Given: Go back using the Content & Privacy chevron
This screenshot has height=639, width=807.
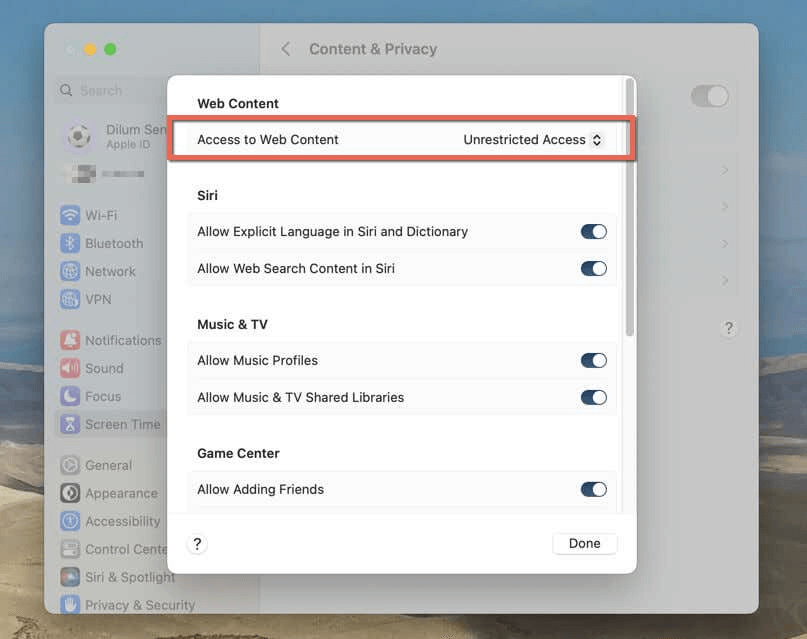Looking at the screenshot, I should pos(286,49).
